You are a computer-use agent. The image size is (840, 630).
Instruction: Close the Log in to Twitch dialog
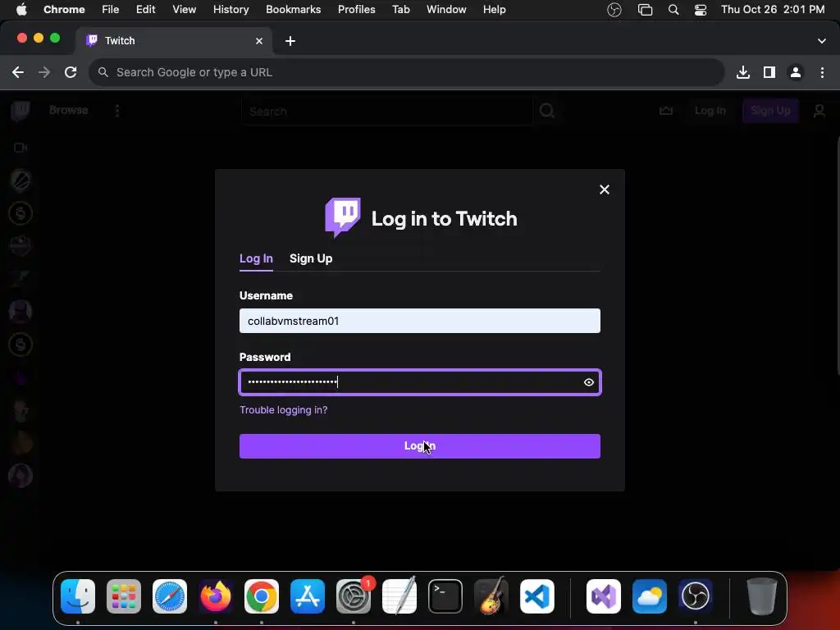point(605,189)
